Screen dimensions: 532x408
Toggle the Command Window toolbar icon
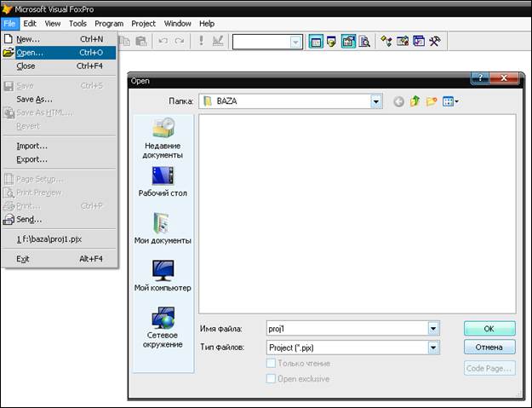click(316, 42)
